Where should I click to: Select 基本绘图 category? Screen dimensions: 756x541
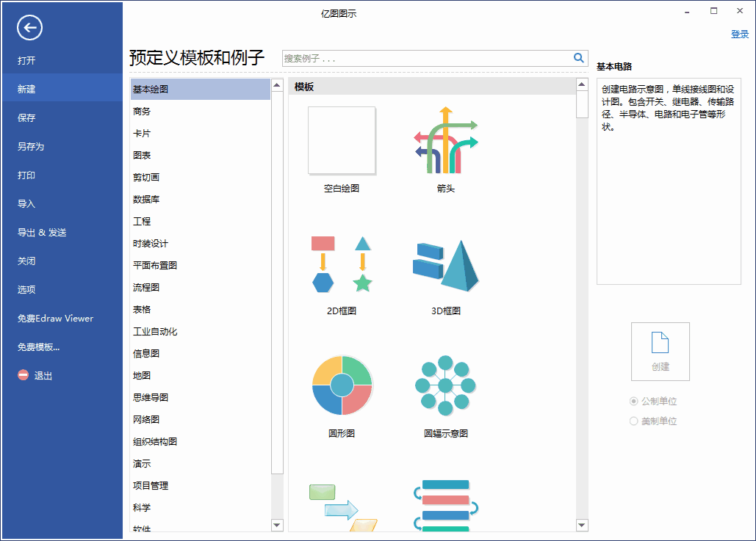click(200, 89)
